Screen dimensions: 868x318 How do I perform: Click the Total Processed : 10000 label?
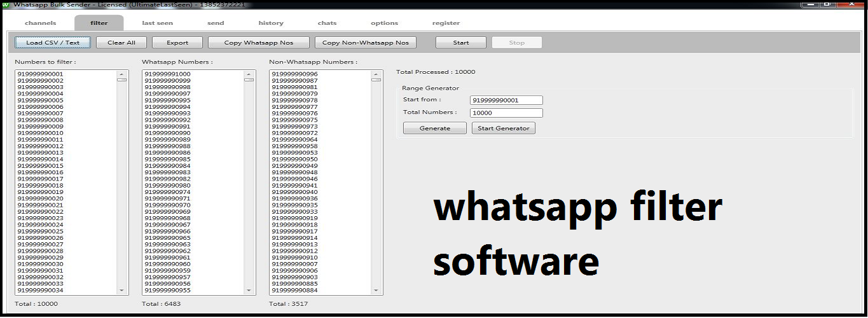click(x=436, y=72)
